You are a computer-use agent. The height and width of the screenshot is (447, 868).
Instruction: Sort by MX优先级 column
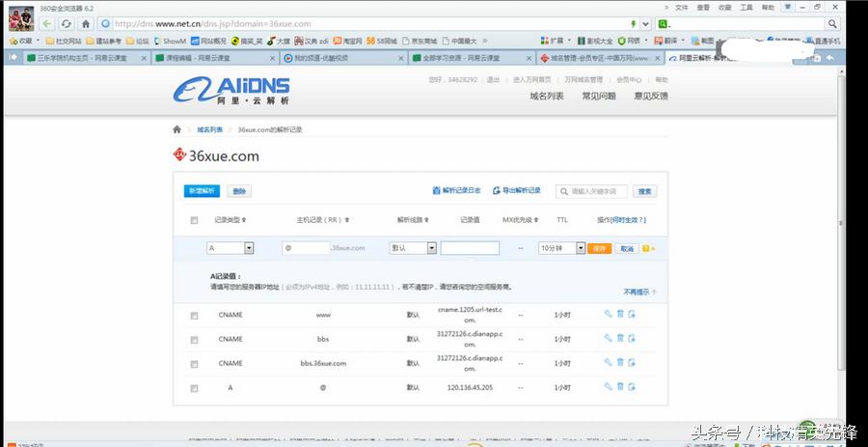pyautogui.click(x=521, y=220)
